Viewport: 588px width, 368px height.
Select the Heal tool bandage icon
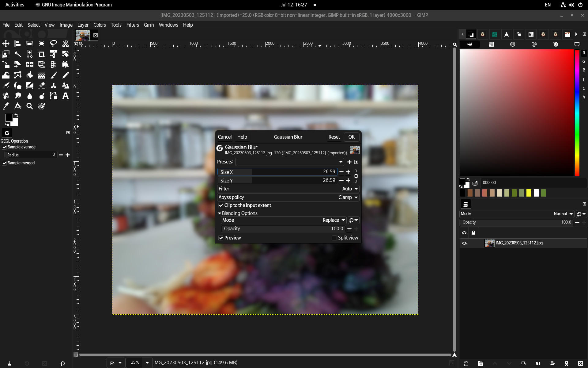(6, 96)
